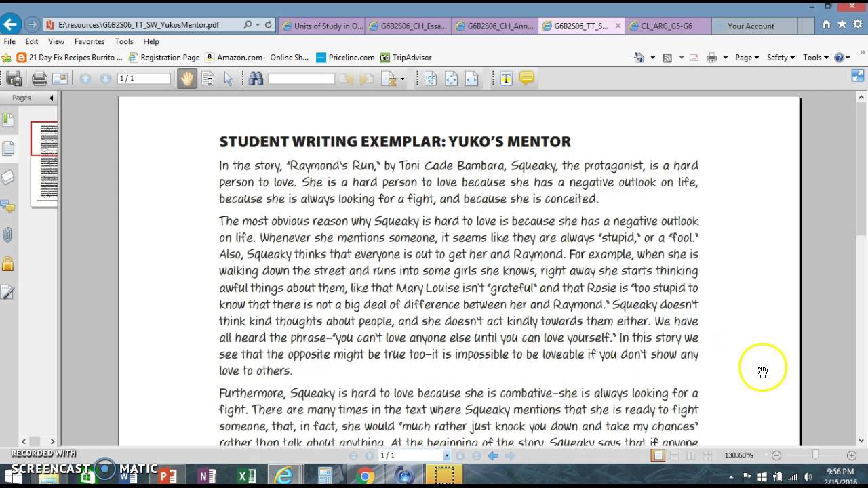Open IE gear settings icon
The width and height of the screenshot is (868, 488).
click(x=857, y=24)
